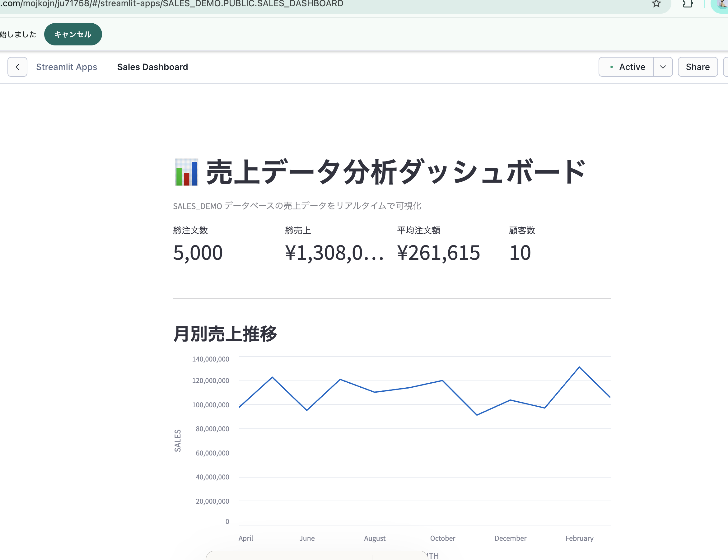Click the 総注文数 metric value 5,000

point(198,253)
